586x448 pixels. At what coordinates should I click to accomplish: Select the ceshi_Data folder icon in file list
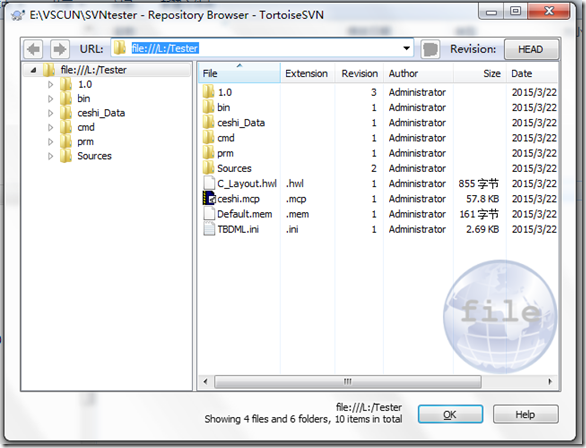click(208, 123)
